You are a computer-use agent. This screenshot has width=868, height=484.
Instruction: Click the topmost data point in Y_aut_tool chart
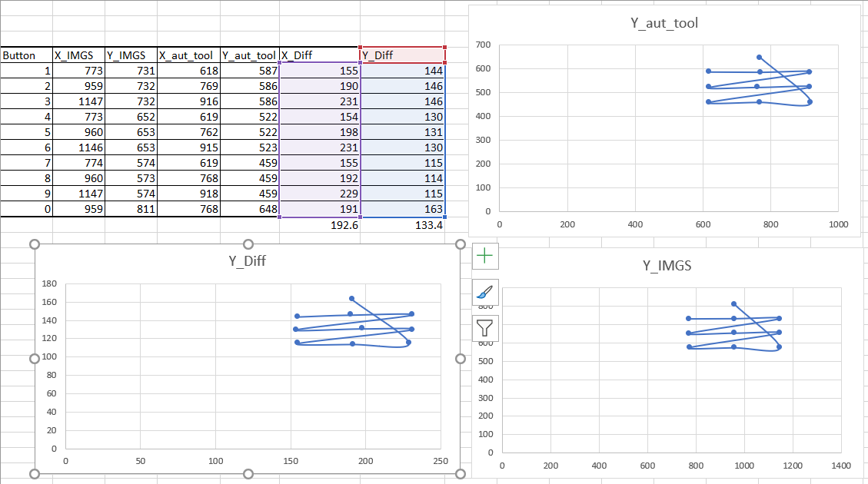click(759, 57)
